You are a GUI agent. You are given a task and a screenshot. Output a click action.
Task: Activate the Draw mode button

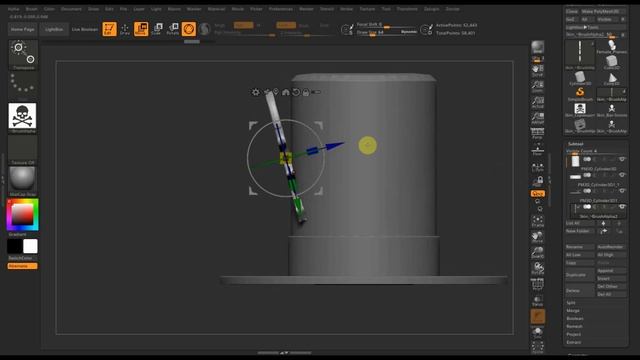[125, 29]
